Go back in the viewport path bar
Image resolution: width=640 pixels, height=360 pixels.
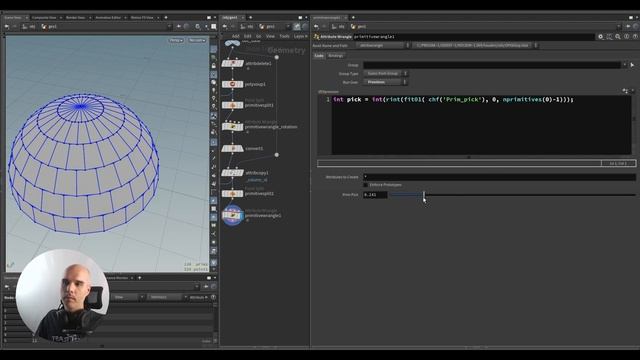(x=7, y=27)
